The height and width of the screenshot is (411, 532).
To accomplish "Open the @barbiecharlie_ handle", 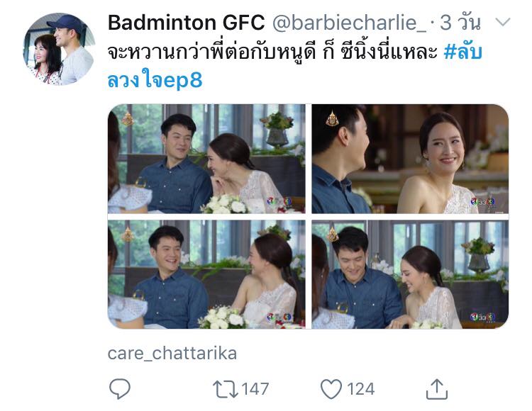I will (x=349, y=23).
